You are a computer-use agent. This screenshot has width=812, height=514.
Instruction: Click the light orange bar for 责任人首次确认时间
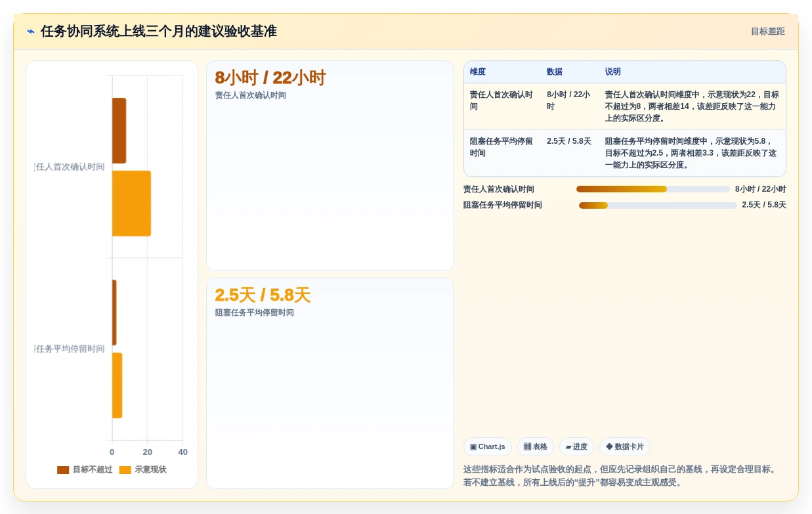point(131,203)
